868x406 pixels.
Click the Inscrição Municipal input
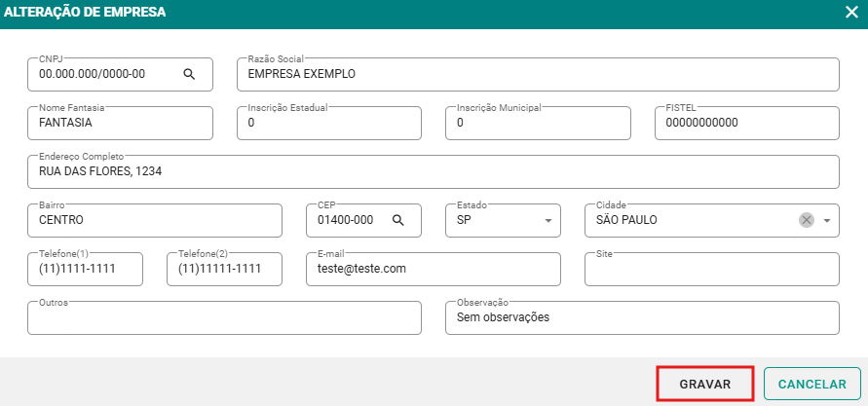click(537, 124)
